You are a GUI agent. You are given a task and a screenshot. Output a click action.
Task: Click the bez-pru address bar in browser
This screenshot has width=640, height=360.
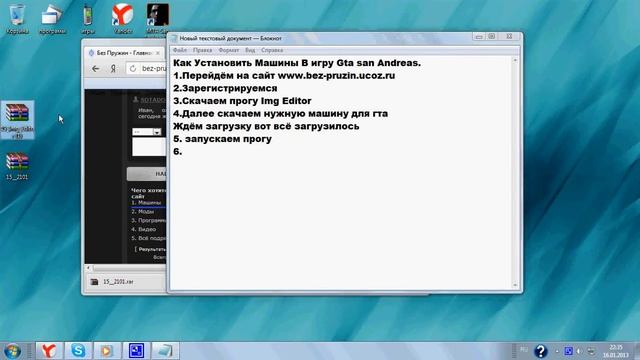[x=154, y=69]
